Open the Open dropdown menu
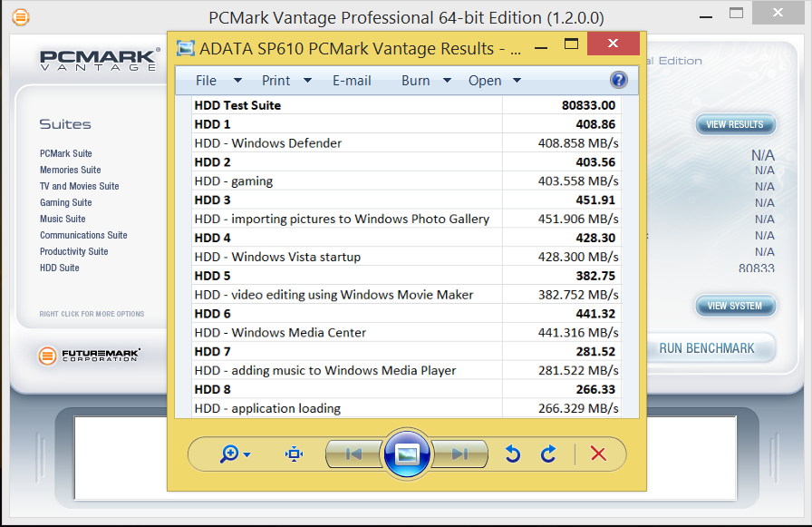 (495, 81)
